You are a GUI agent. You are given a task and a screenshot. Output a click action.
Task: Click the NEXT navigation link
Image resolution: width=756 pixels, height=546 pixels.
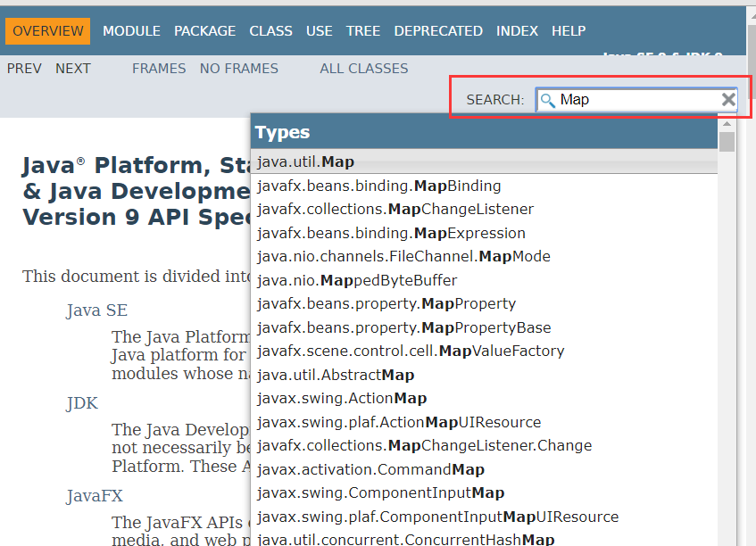pos(73,68)
